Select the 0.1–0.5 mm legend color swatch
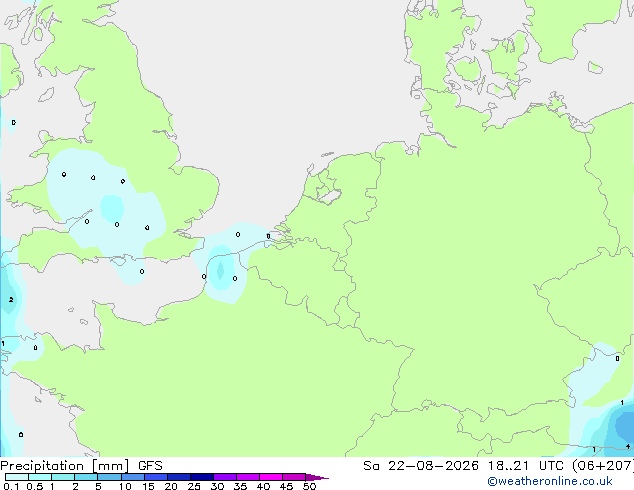Image resolution: width=634 pixels, height=490 pixels. [x=17, y=477]
